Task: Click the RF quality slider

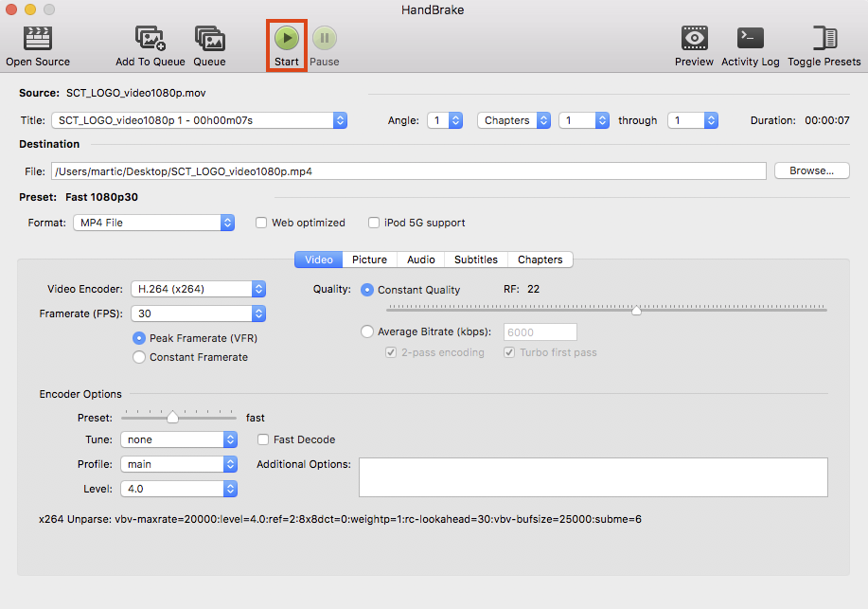Action: coord(607,309)
